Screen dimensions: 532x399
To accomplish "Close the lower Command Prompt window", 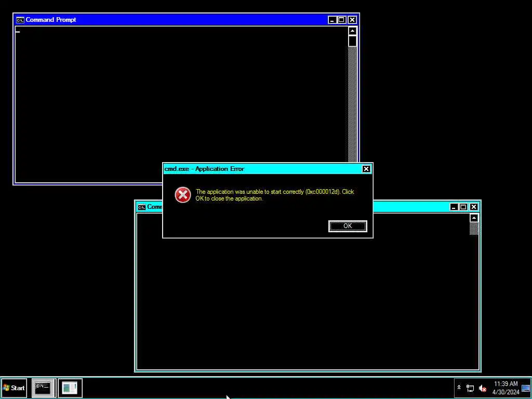I will click(x=474, y=207).
